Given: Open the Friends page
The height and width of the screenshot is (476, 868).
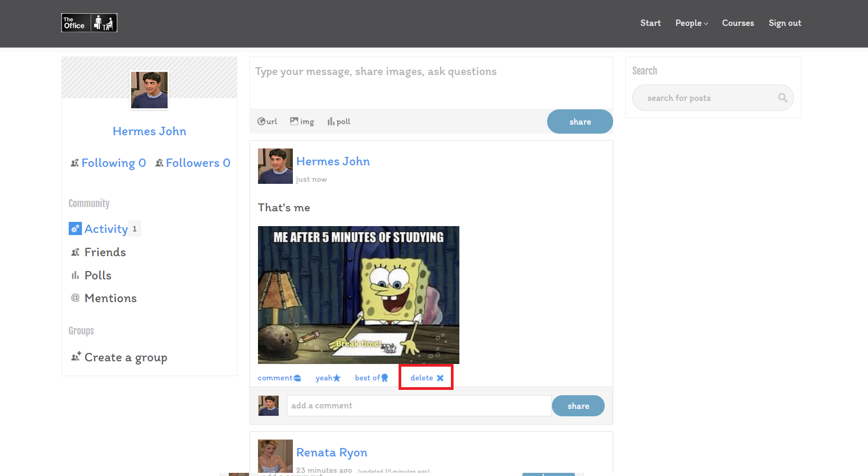Looking at the screenshot, I should [105, 253].
